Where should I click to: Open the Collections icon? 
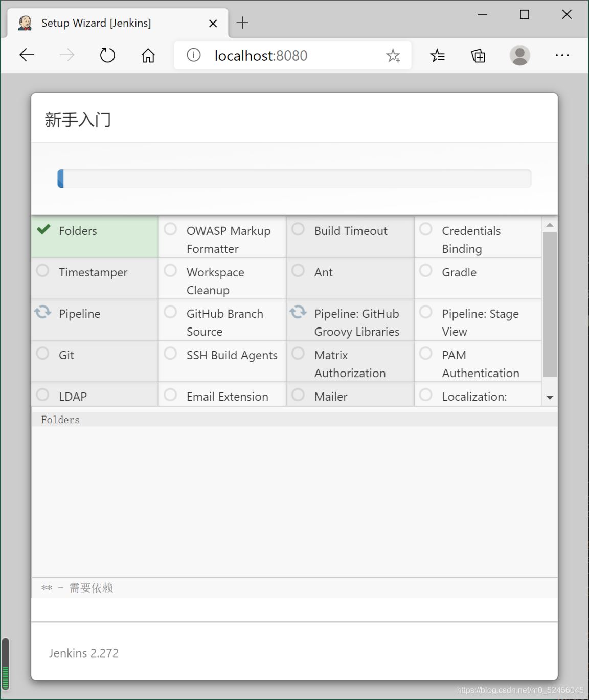(478, 55)
